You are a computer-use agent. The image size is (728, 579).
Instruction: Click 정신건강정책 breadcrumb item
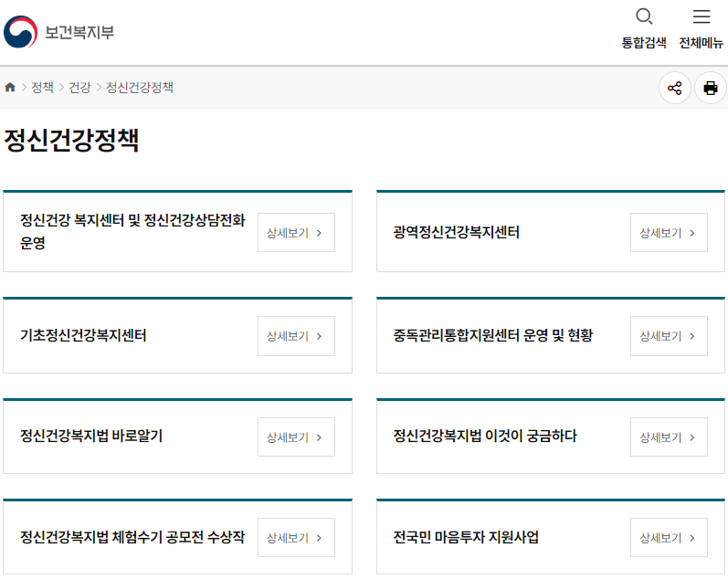point(140,88)
